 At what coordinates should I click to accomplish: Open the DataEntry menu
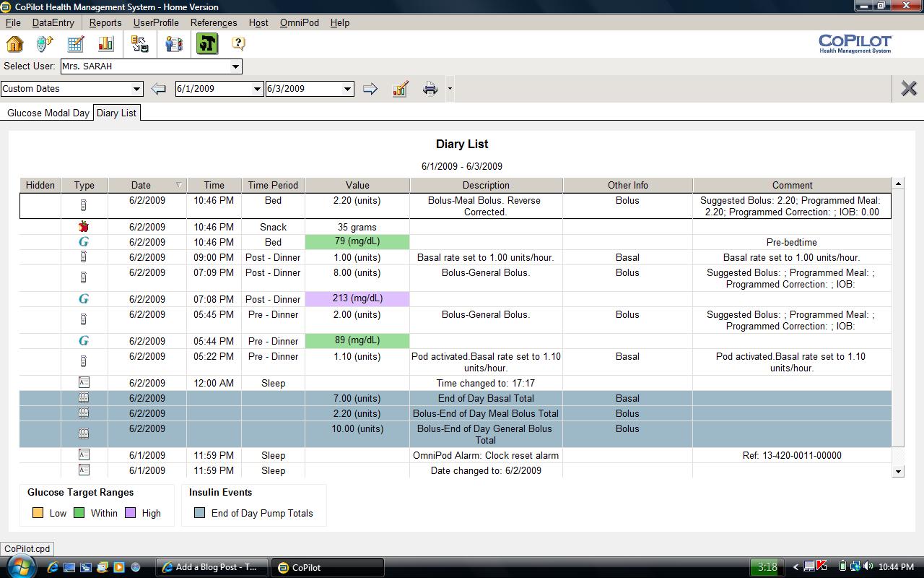[x=53, y=22]
